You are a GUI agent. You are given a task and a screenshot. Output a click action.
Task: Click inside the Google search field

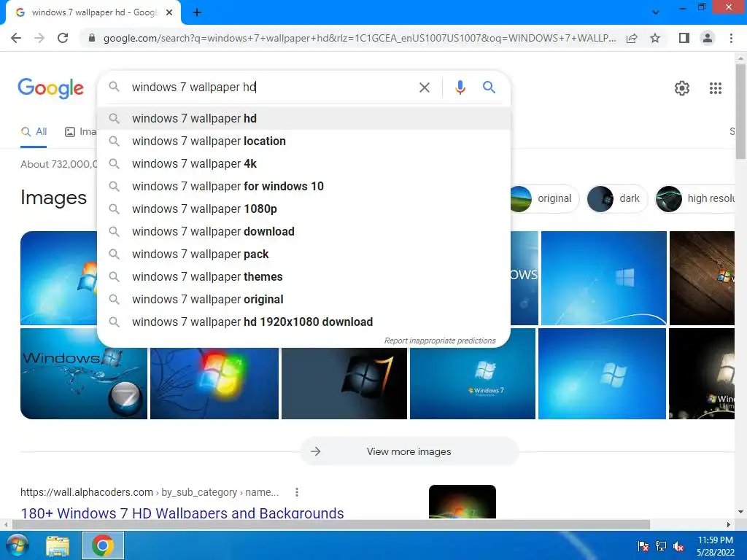click(x=271, y=87)
